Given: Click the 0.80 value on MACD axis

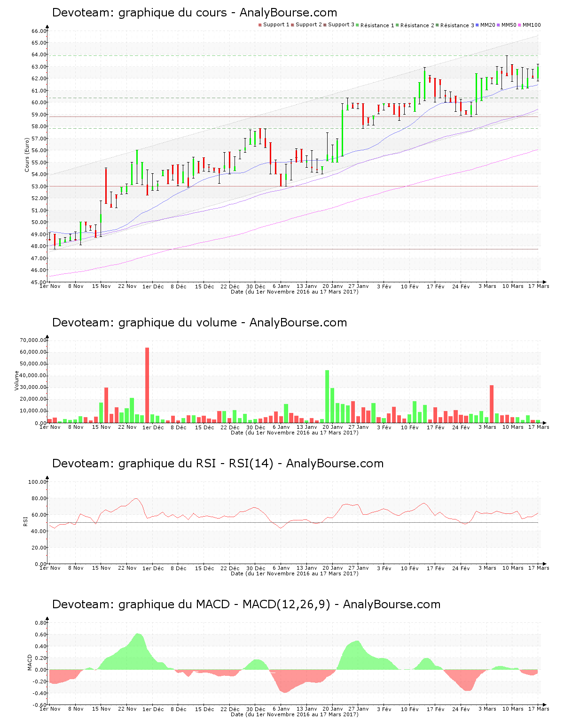Looking at the screenshot, I should tap(41, 623).
